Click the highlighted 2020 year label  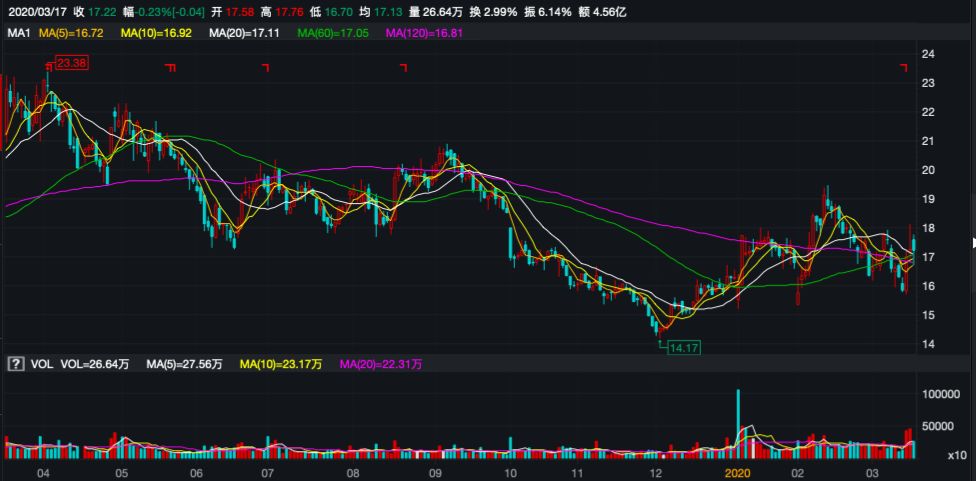click(736, 471)
